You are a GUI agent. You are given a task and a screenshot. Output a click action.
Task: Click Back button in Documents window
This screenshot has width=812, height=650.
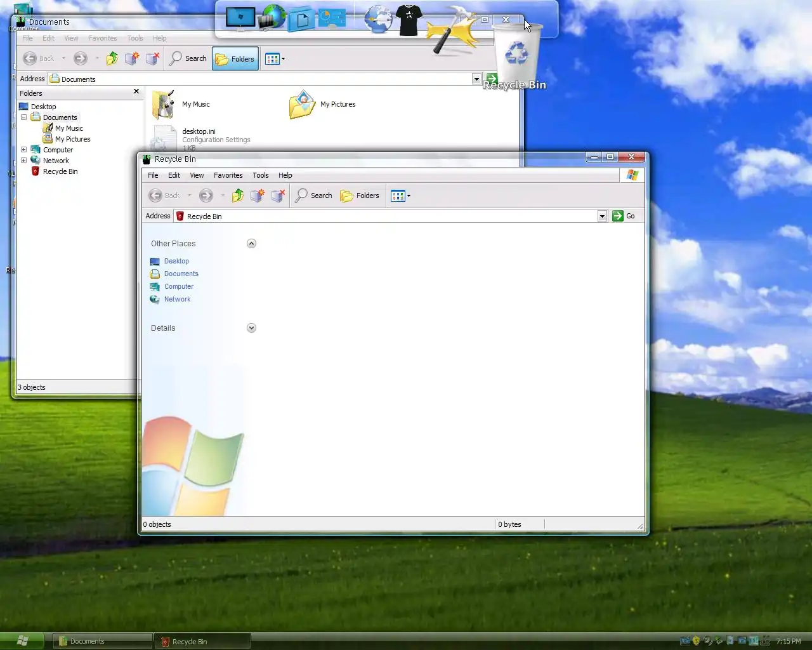39,58
